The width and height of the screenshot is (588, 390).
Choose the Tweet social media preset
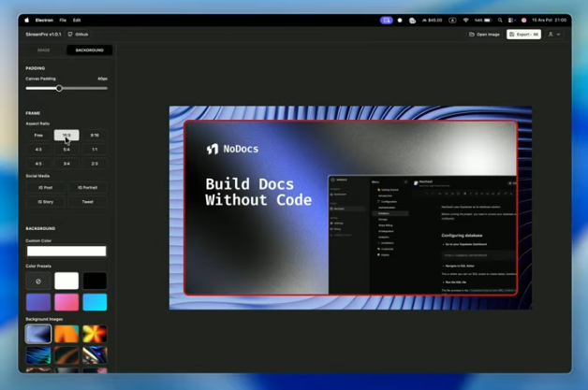click(87, 201)
